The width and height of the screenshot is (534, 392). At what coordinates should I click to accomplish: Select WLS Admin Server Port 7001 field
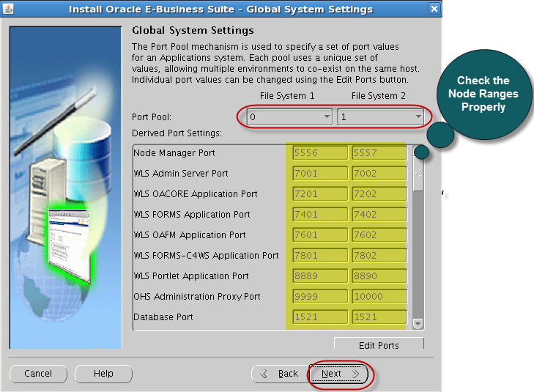(x=319, y=174)
